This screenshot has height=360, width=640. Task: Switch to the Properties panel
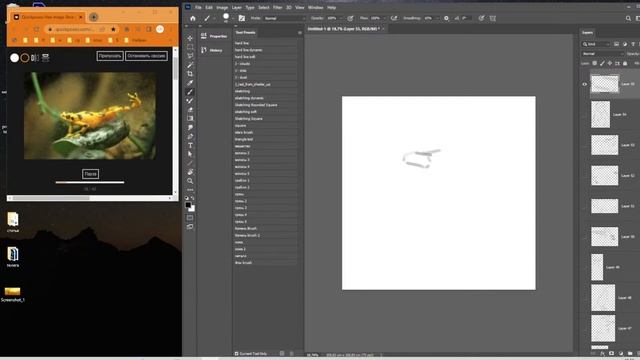click(x=214, y=36)
